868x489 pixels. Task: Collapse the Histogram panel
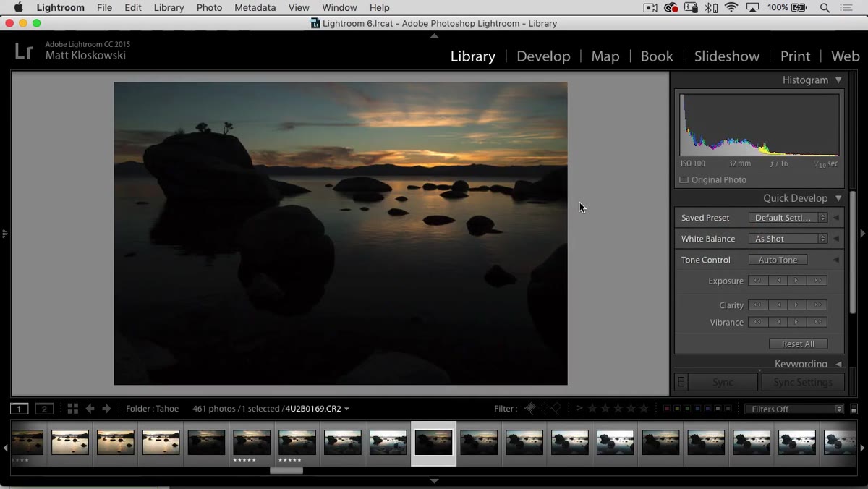click(x=838, y=80)
